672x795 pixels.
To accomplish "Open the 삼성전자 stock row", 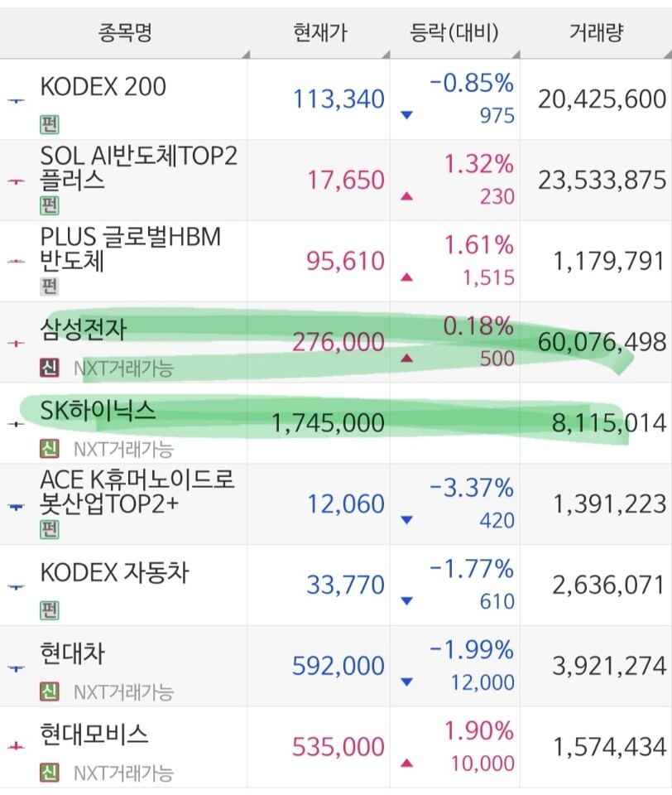I will pyautogui.click(x=336, y=342).
